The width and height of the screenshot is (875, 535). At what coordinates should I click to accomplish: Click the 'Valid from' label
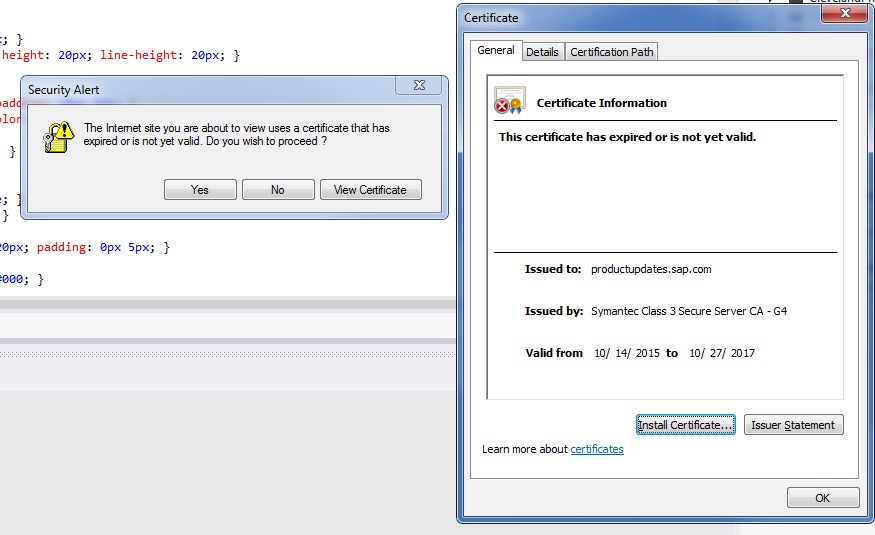pos(554,353)
